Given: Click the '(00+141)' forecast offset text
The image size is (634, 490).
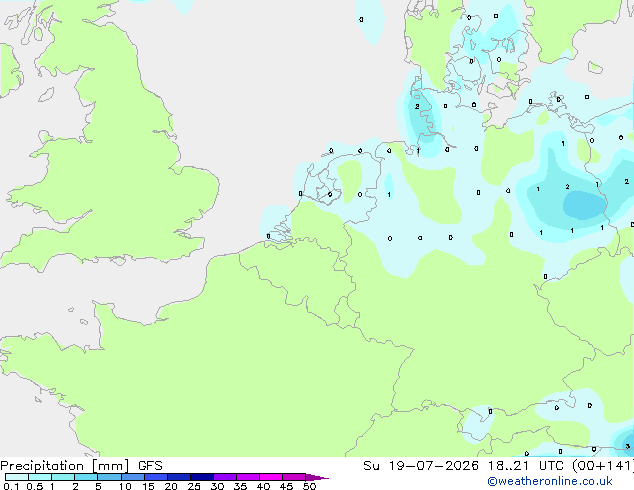Looking at the screenshot, I should pos(603,466).
